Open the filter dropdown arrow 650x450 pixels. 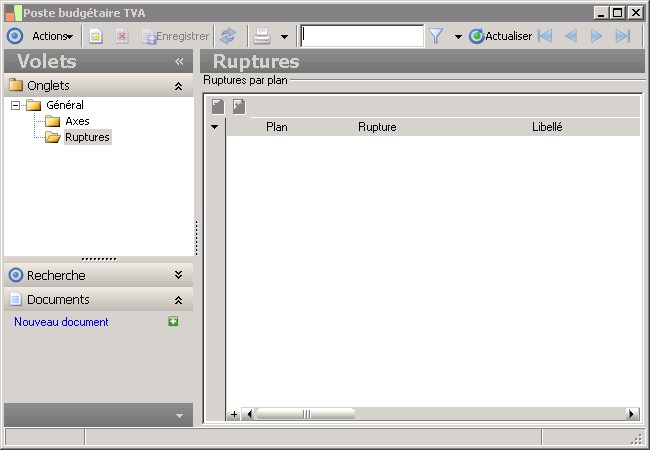tap(458, 37)
